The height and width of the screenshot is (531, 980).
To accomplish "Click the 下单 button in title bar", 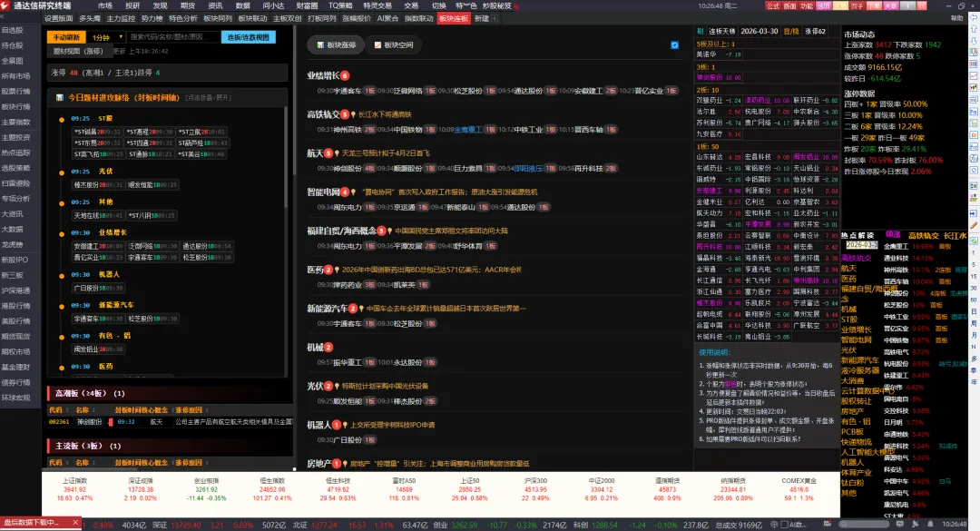I will tap(874, 5).
